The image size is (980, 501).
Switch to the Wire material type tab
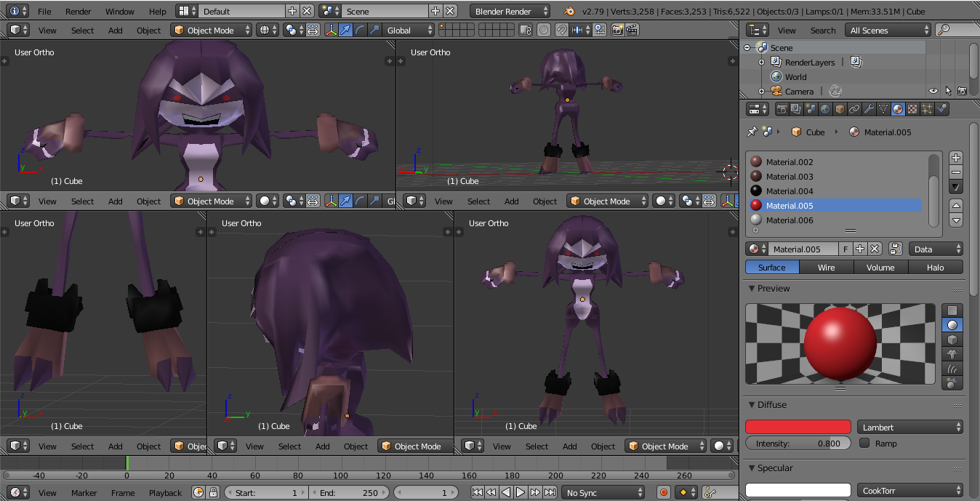826,268
